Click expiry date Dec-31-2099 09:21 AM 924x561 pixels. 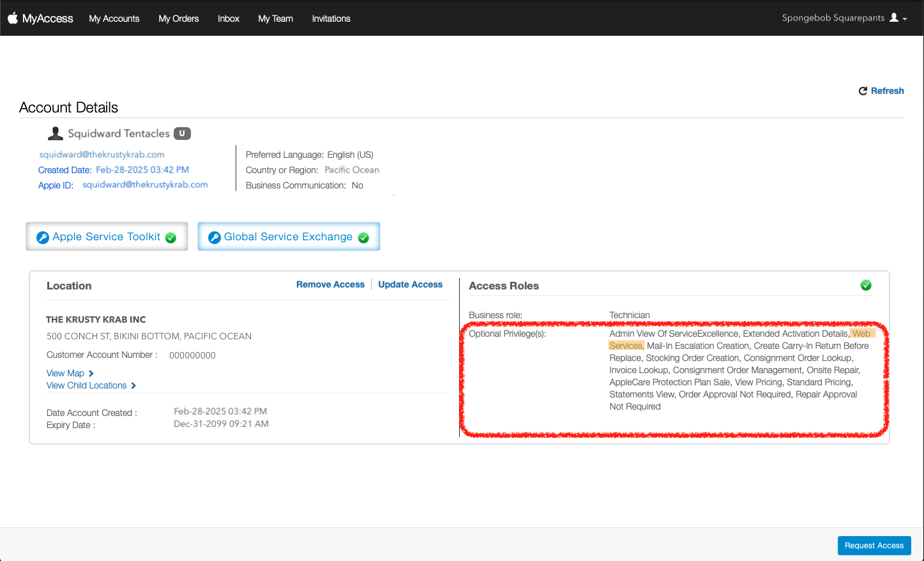click(221, 424)
